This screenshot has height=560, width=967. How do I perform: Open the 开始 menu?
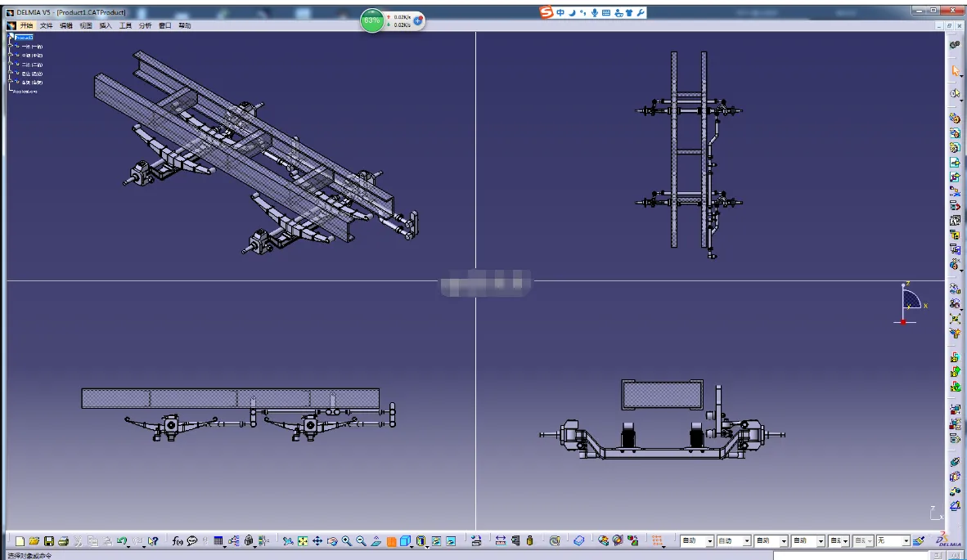point(26,25)
